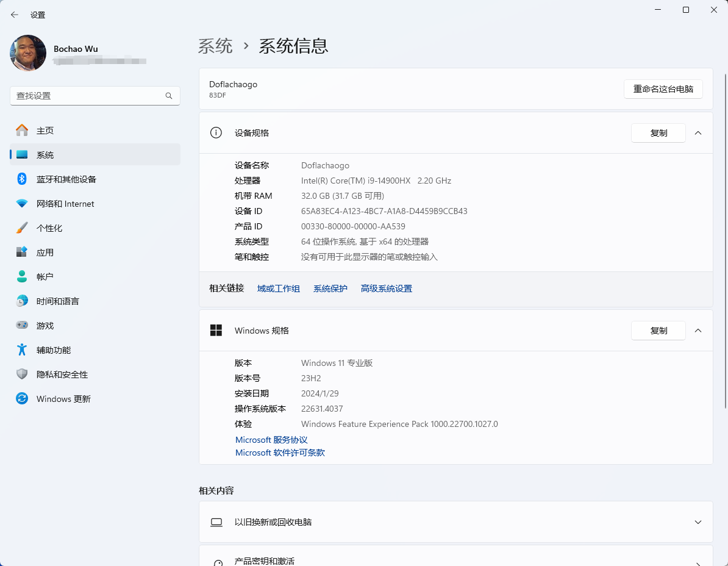Image resolution: width=728 pixels, height=566 pixels.
Task: Copy the Windows 规格 with 复制 button
Action: 658,331
